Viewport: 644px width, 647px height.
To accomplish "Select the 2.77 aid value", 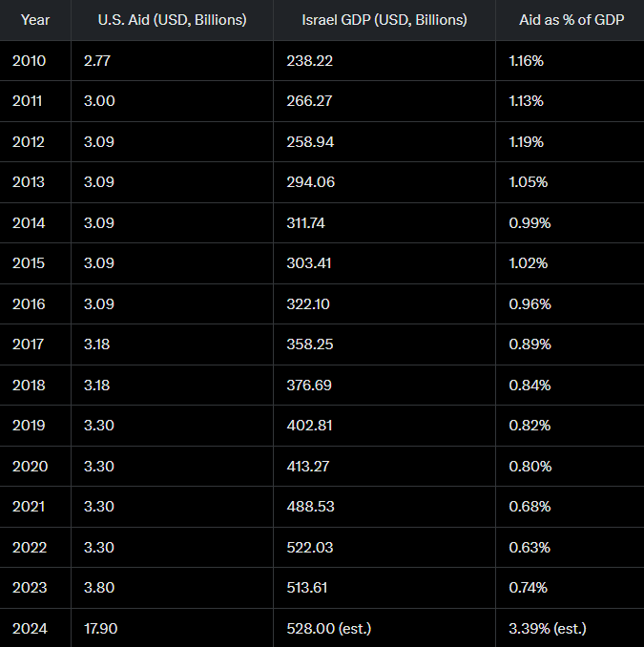I will [x=97, y=61].
